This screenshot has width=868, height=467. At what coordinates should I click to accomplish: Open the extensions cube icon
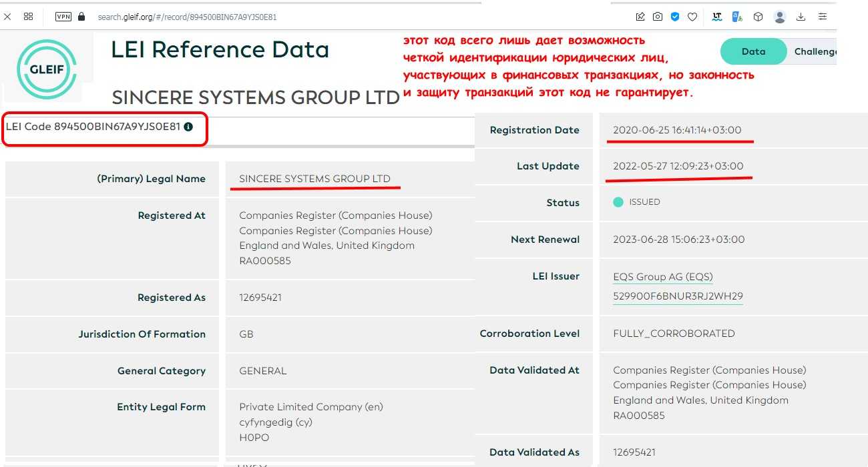758,17
